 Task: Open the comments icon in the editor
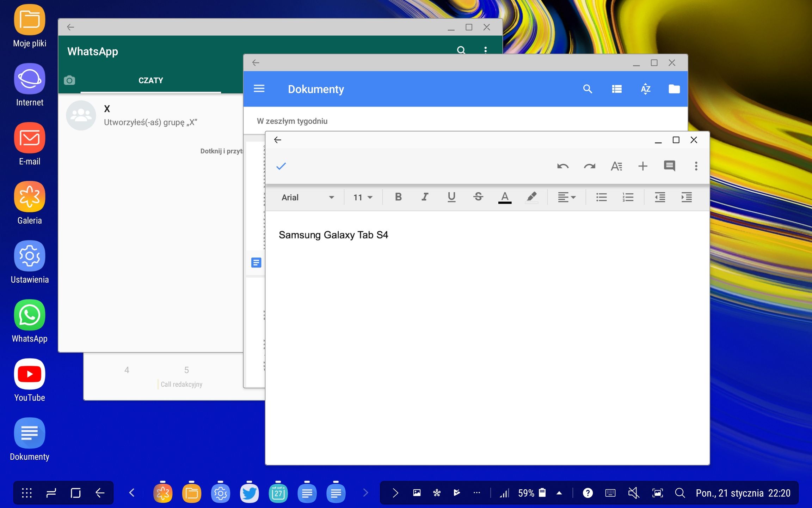click(x=669, y=166)
